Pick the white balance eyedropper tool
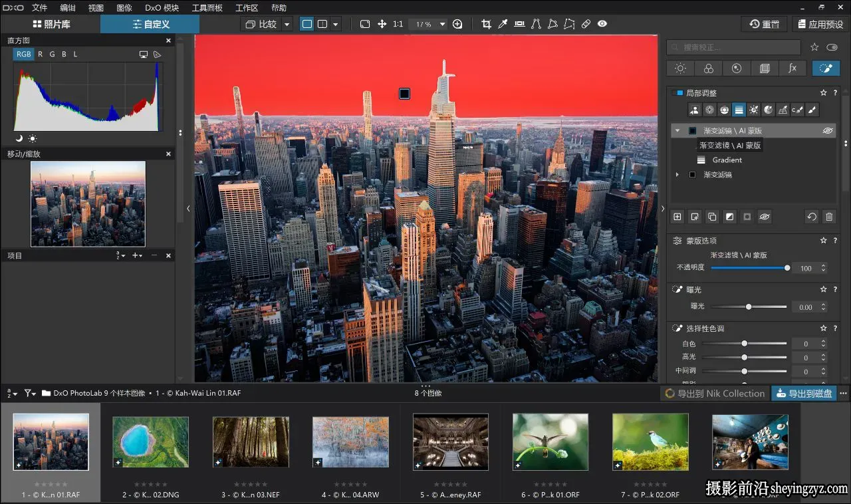Image resolution: width=851 pixels, height=504 pixels. [503, 24]
